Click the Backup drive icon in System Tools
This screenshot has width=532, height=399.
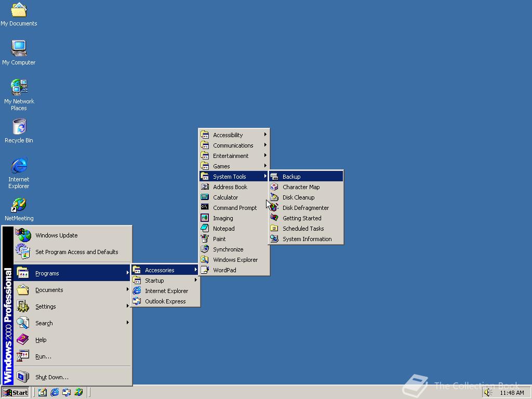(x=274, y=177)
